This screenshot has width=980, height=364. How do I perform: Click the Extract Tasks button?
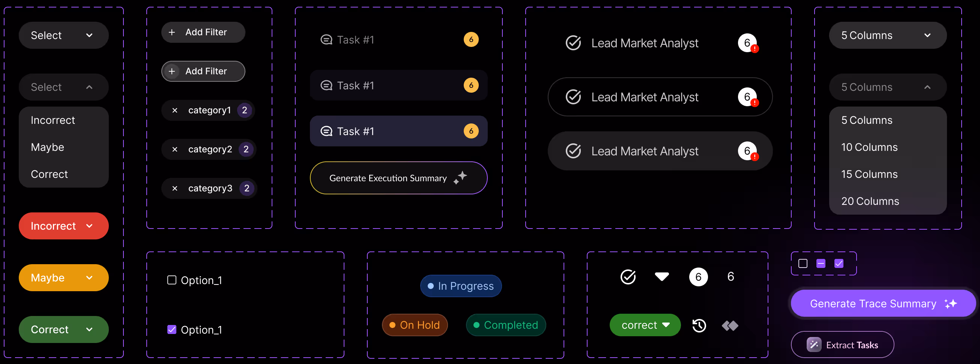coord(842,344)
